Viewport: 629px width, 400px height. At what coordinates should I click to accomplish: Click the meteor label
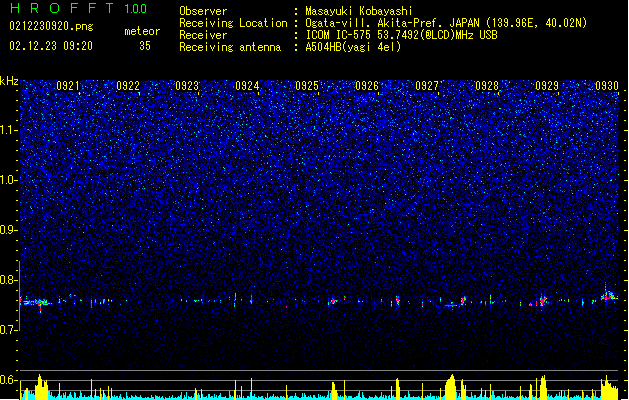click(x=142, y=31)
